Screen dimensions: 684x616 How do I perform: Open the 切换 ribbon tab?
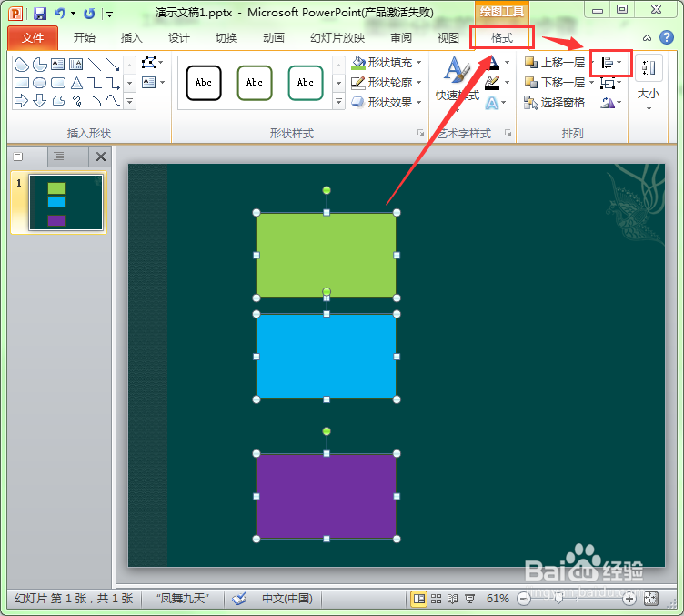226,38
